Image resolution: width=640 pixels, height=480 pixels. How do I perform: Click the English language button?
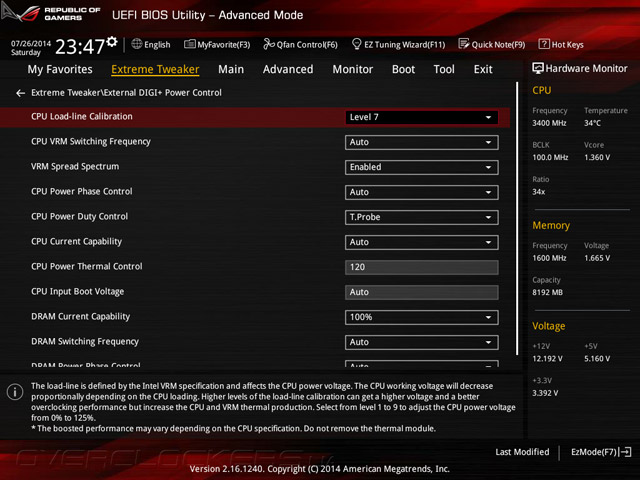[x=151, y=44]
